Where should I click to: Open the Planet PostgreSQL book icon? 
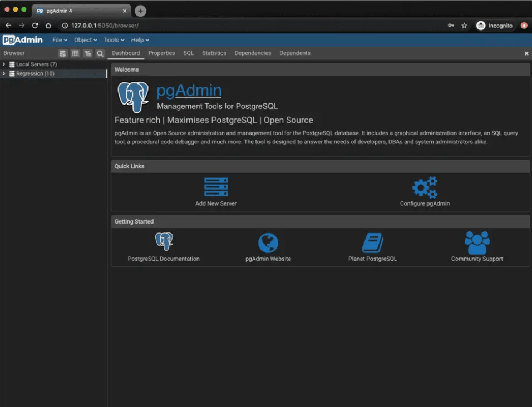pos(373,242)
